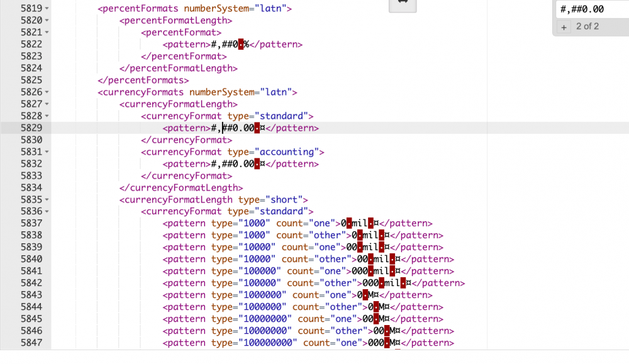Viewport: 629px width, 364px height.
Task: Collapse the currencyFormat element on line 5836
Action: click(48, 211)
